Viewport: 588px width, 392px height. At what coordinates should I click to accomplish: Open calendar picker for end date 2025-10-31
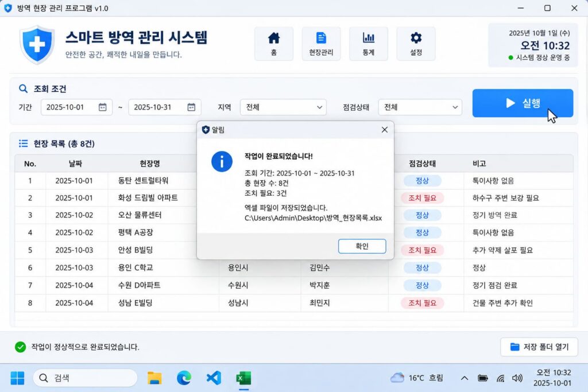pyautogui.click(x=191, y=107)
